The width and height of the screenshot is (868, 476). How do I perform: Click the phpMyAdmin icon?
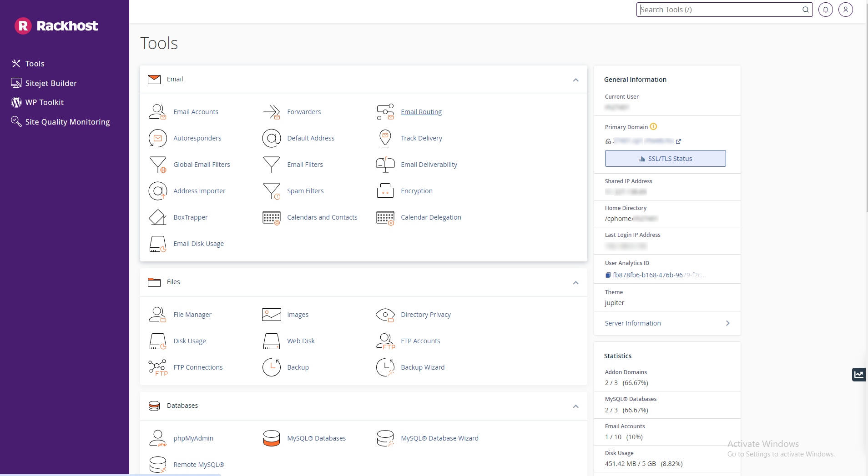[x=157, y=438]
